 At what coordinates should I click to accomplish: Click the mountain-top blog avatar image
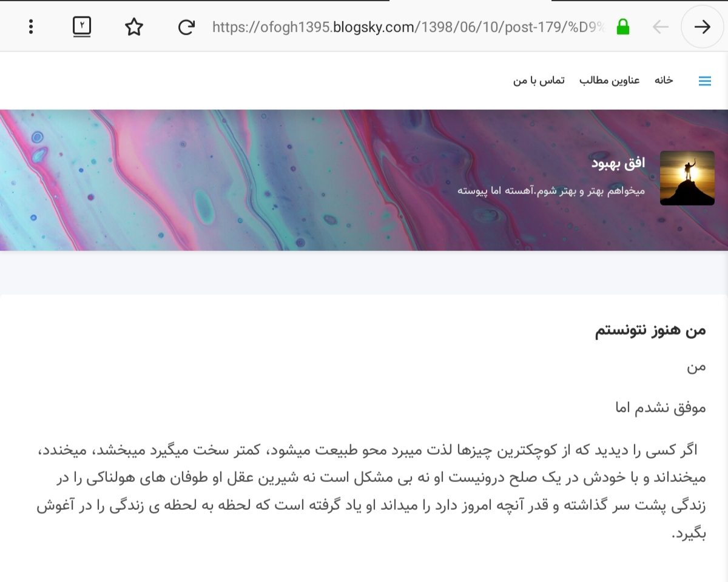(687, 178)
